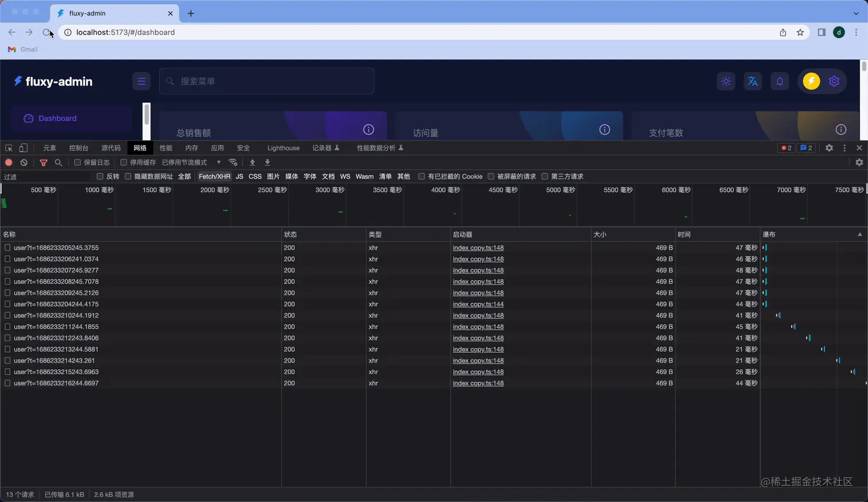Screen dimensions: 868x502
Task: Click the search menu input field
Action: point(266,81)
